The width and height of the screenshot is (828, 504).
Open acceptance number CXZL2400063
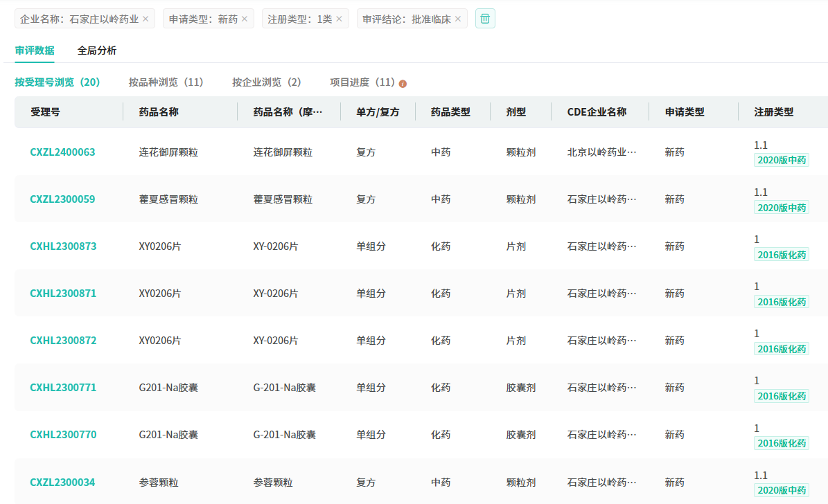click(62, 152)
